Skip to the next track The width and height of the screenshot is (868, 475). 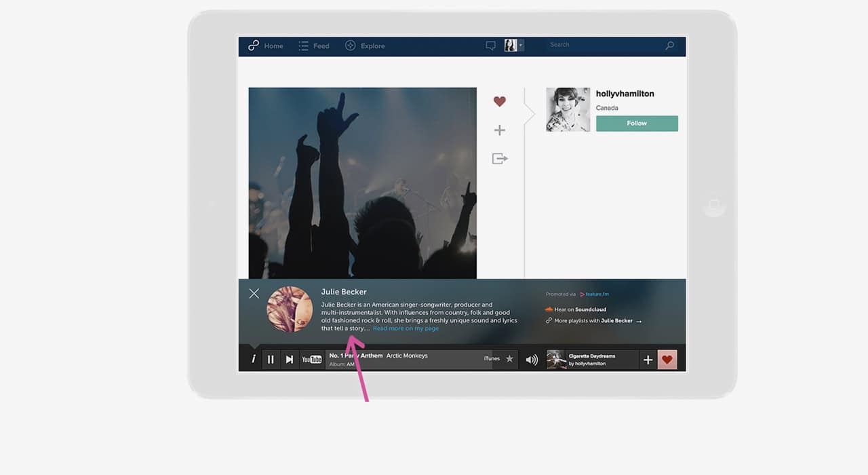290,359
